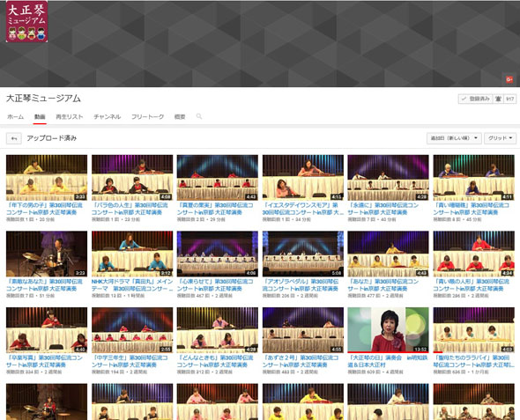This screenshot has width=520, height=420.
Task: Open the 「中学三年生」 video title link
Action: 130,361
